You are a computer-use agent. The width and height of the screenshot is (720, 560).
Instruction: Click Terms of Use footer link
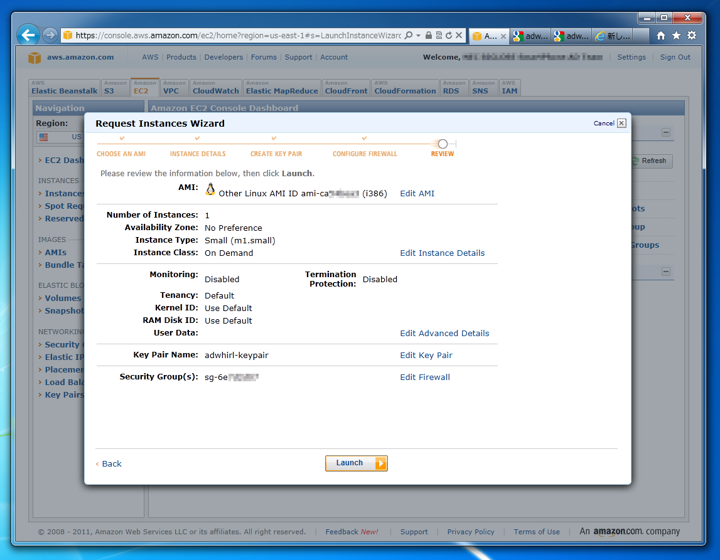[x=536, y=532]
